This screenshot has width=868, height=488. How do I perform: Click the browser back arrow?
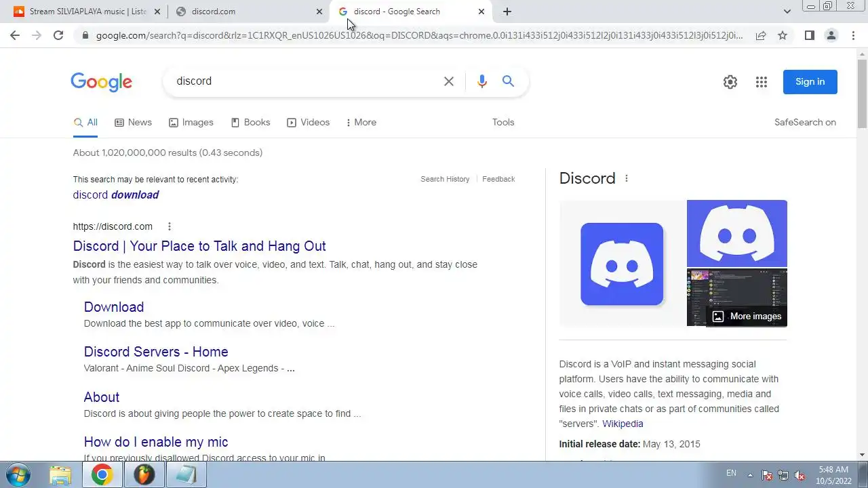(15, 35)
